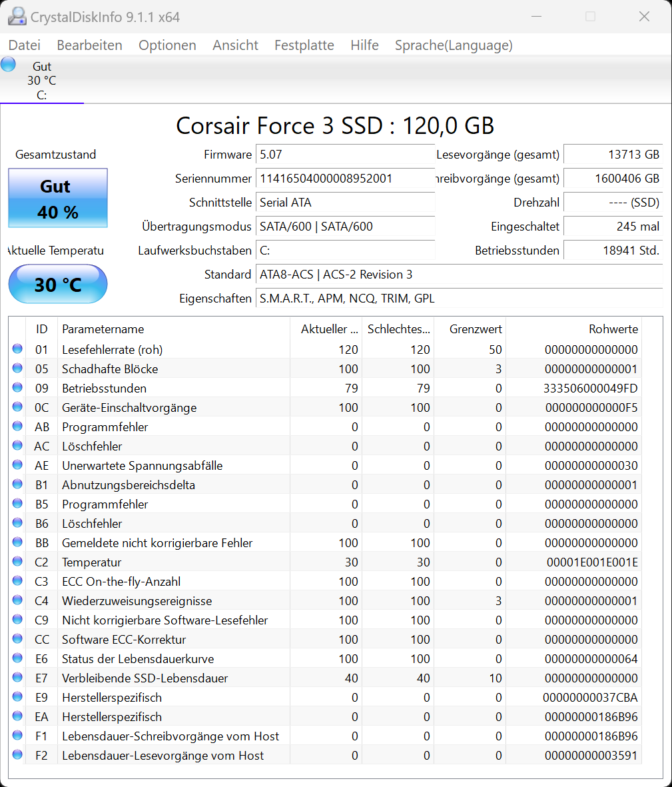
Task: Select the C: drive tab with Gut status
Action: [41, 81]
